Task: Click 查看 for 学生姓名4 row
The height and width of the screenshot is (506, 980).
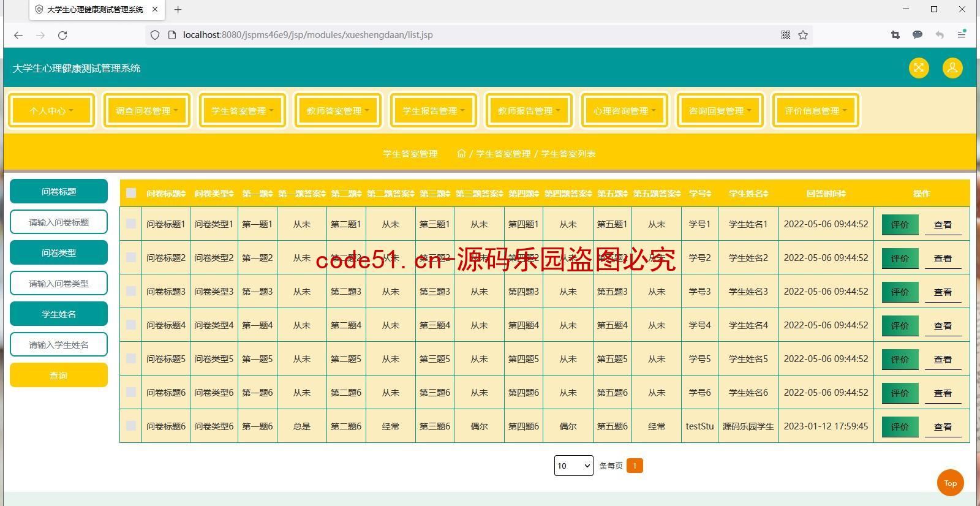Action: coord(943,326)
